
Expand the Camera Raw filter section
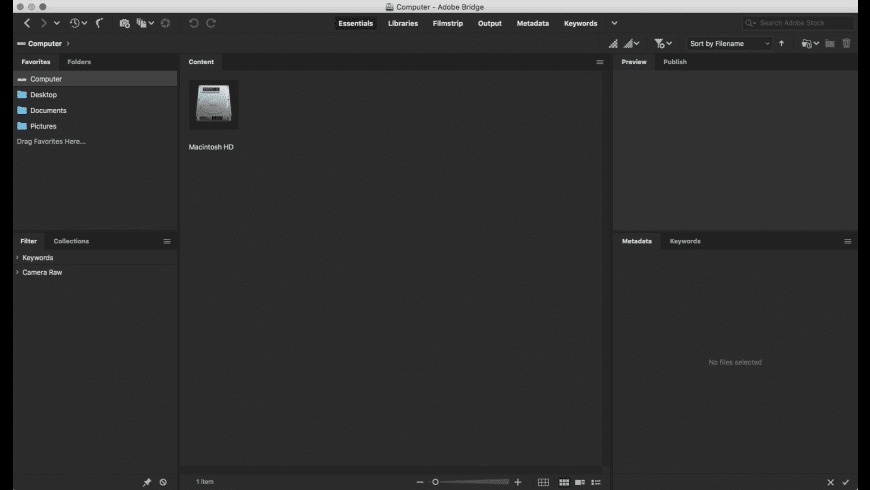click(x=17, y=272)
